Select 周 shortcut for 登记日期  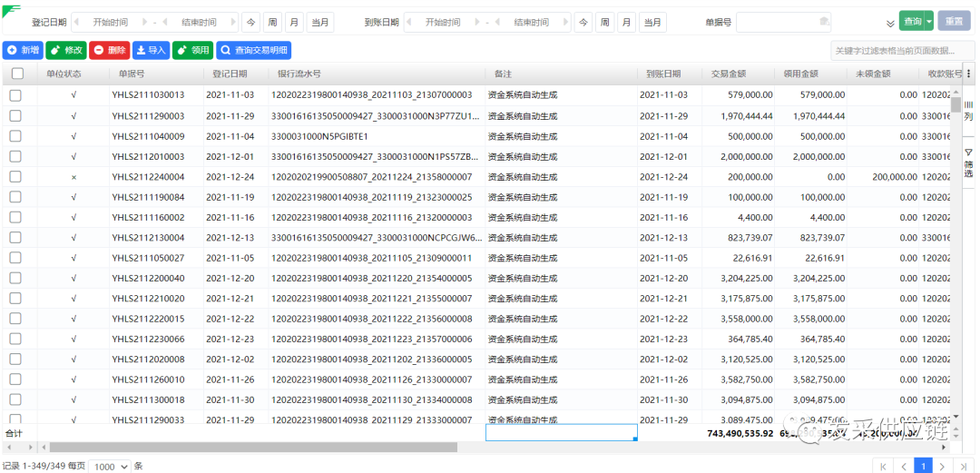[x=272, y=22]
